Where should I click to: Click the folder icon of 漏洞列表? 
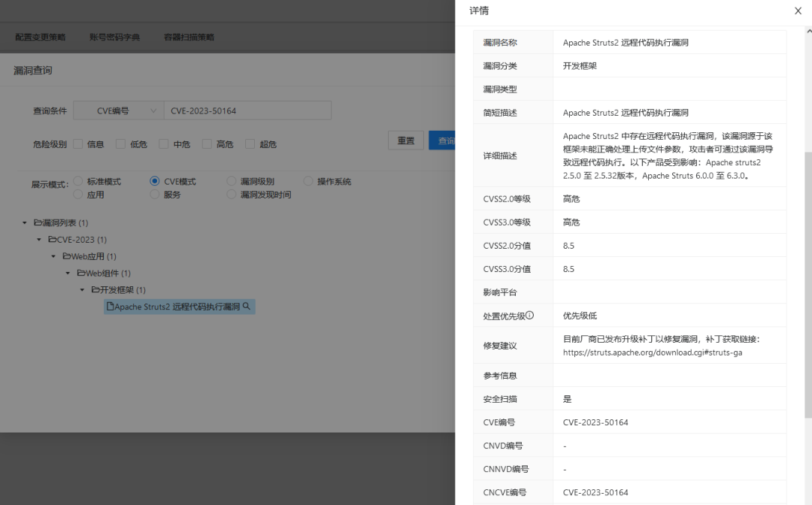click(38, 223)
